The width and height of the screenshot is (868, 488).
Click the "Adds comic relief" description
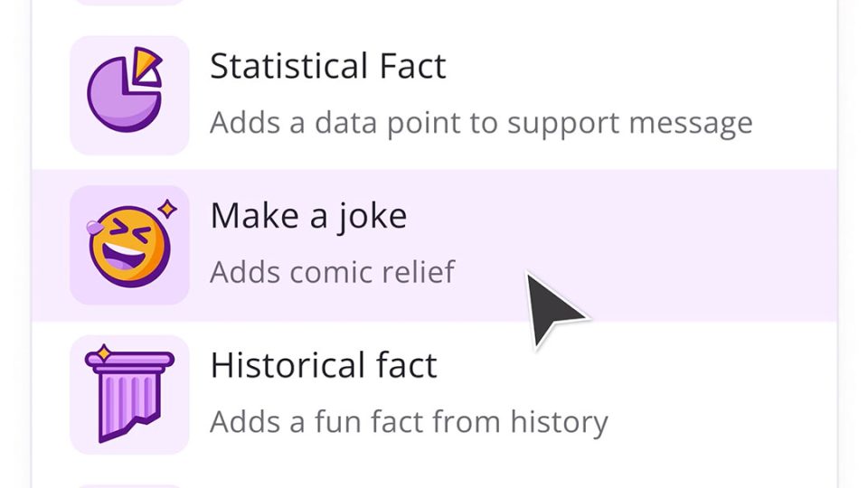click(332, 271)
